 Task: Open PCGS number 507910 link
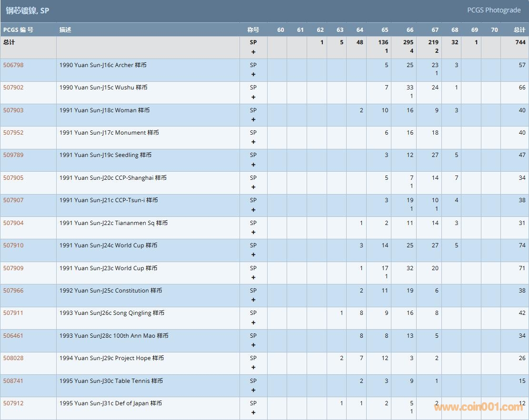pos(13,245)
